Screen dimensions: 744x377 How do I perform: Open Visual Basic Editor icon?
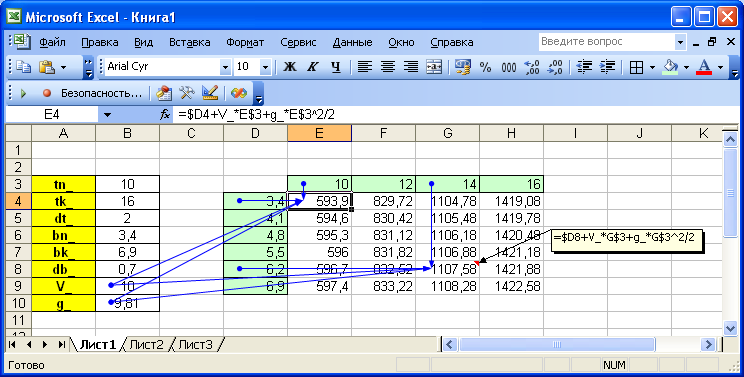[x=164, y=93]
